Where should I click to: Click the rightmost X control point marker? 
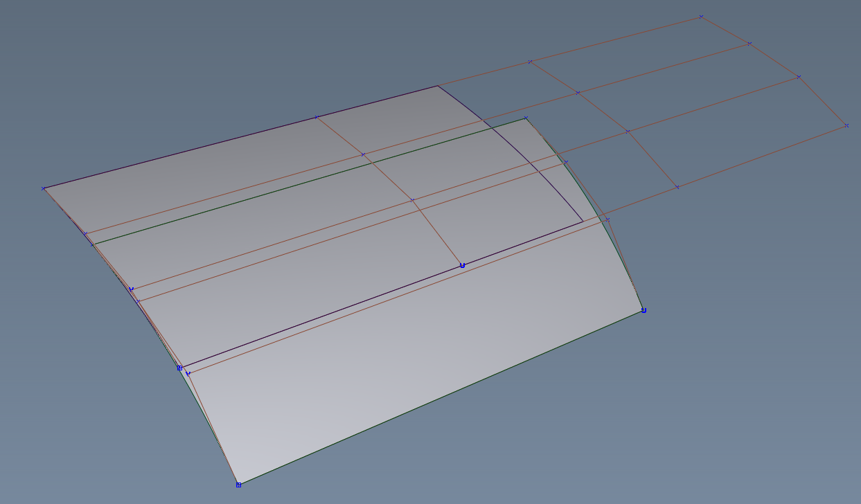tap(846, 127)
